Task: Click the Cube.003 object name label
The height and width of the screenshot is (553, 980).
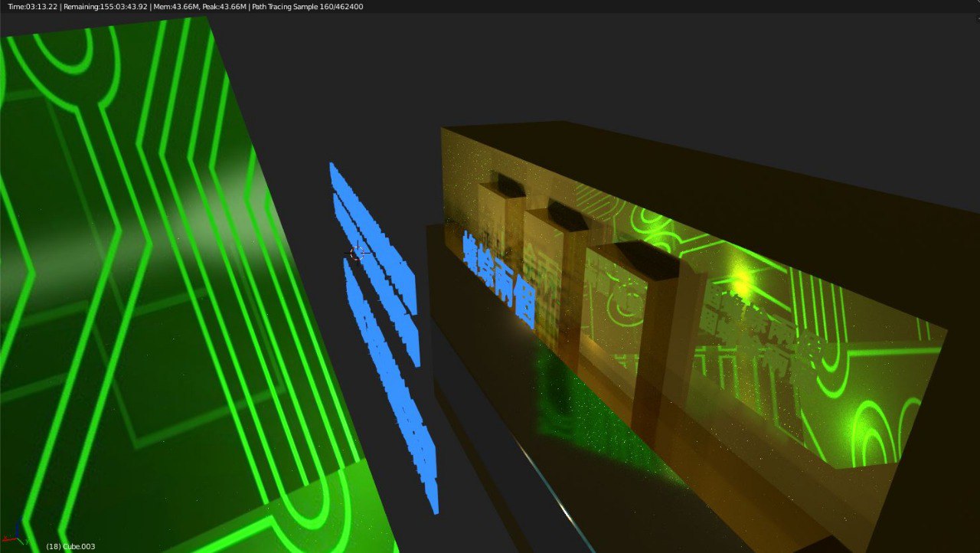Action: (x=70, y=546)
